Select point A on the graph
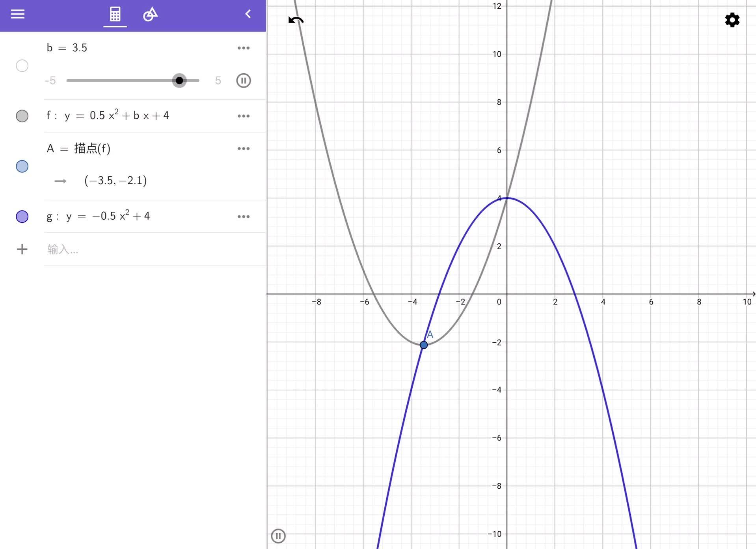This screenshot has width=756, height=549. (x=424, y=345)
